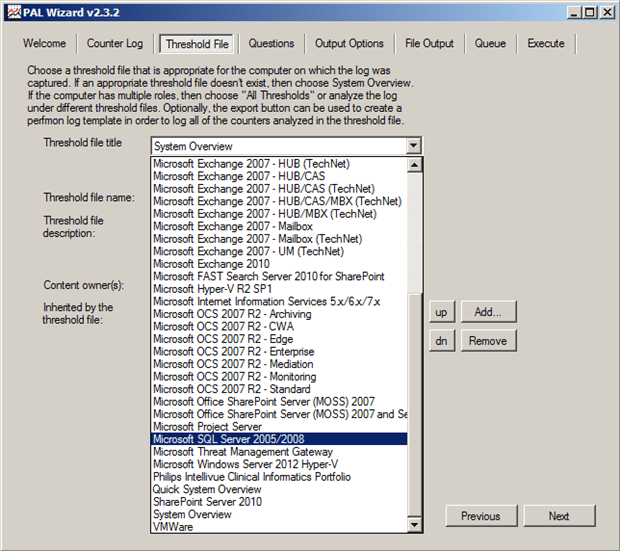
Task: Select Microsoft Exchange 2007 - UM (TechNet)
Action: pos(279,251)
